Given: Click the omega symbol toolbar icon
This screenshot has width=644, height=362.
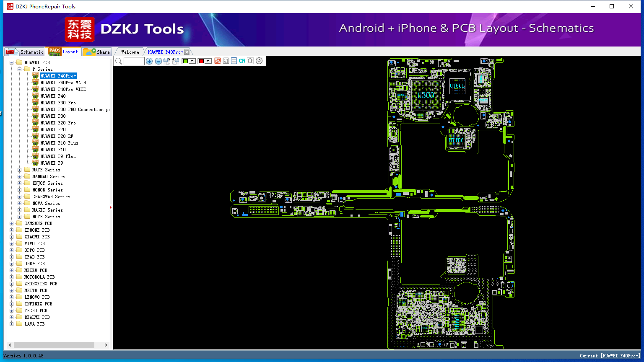Looking at the screenshot, I should [250, 61].
